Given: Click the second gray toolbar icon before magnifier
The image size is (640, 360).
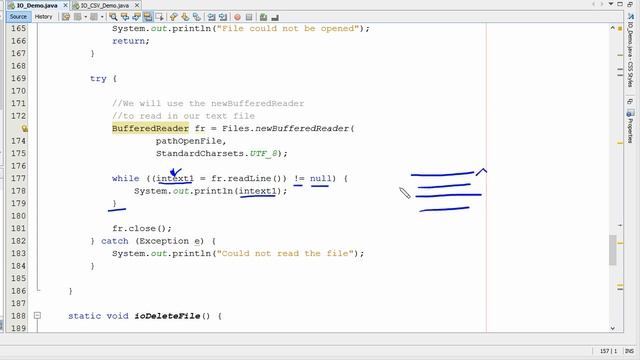Looking at the screenshot, I should tap(94, 17).
